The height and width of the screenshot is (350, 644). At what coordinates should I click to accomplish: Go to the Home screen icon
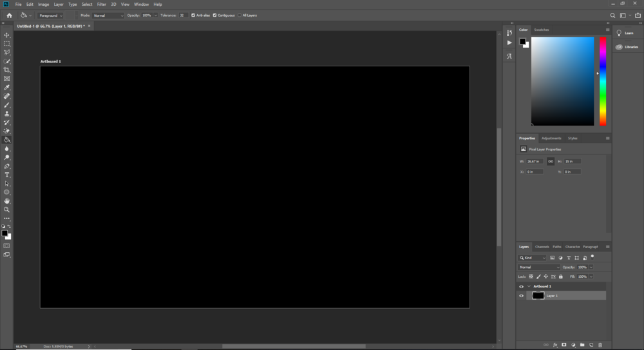pyautogui.click(x=9, y=15)
